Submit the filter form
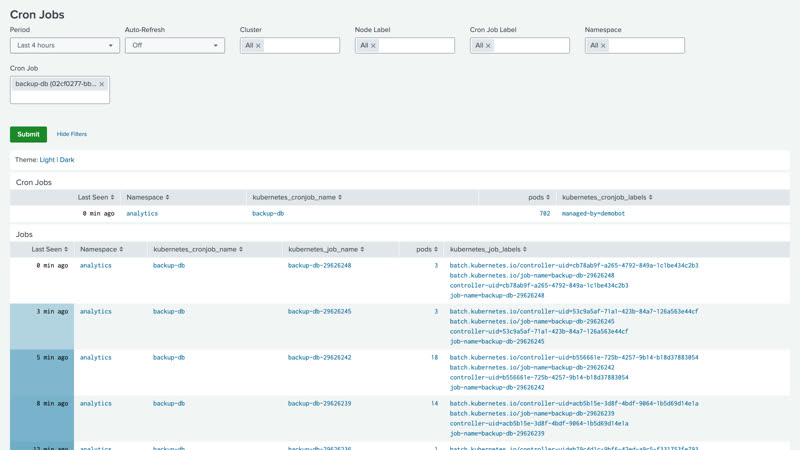 (28, 134)
